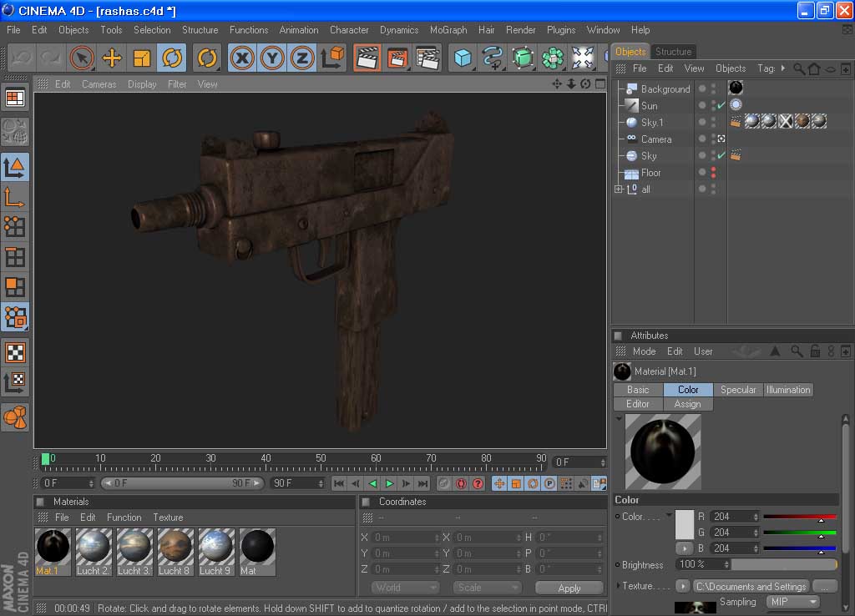855x616 pixels.
Task: Click the material color swatch
Action: coord(685,524)
